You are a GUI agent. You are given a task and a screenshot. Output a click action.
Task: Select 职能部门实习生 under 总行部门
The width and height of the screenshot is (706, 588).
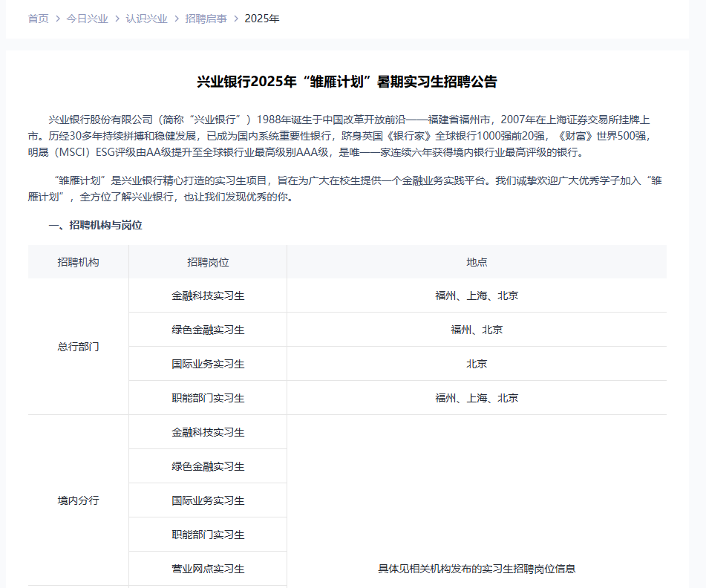[x=208, y=398]
